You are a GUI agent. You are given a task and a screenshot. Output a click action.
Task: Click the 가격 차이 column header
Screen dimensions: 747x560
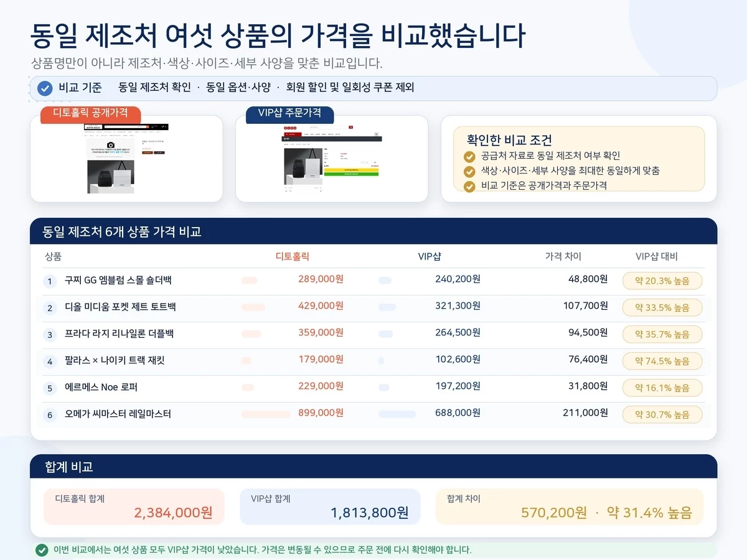[x=563, y=256]
